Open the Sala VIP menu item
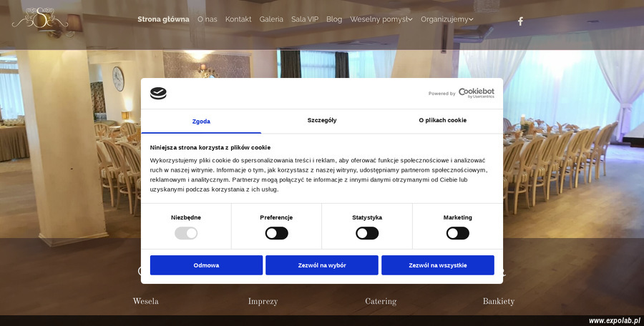The width and height of the screenshot is (644, 326). coord(305,19)
